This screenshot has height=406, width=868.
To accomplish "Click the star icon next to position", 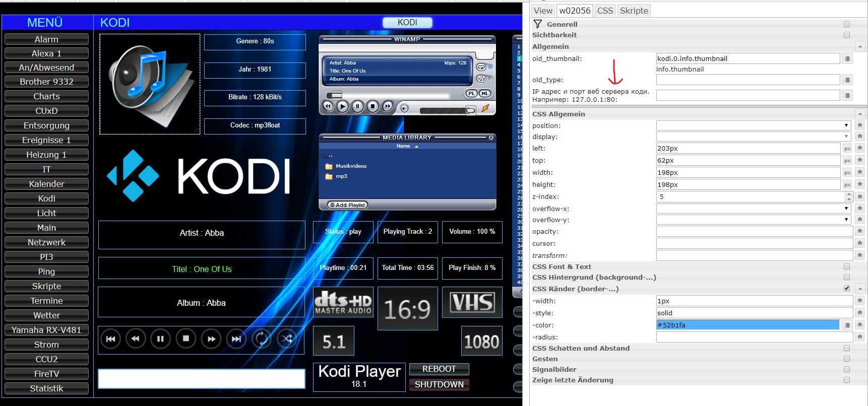I will (860, 125).
